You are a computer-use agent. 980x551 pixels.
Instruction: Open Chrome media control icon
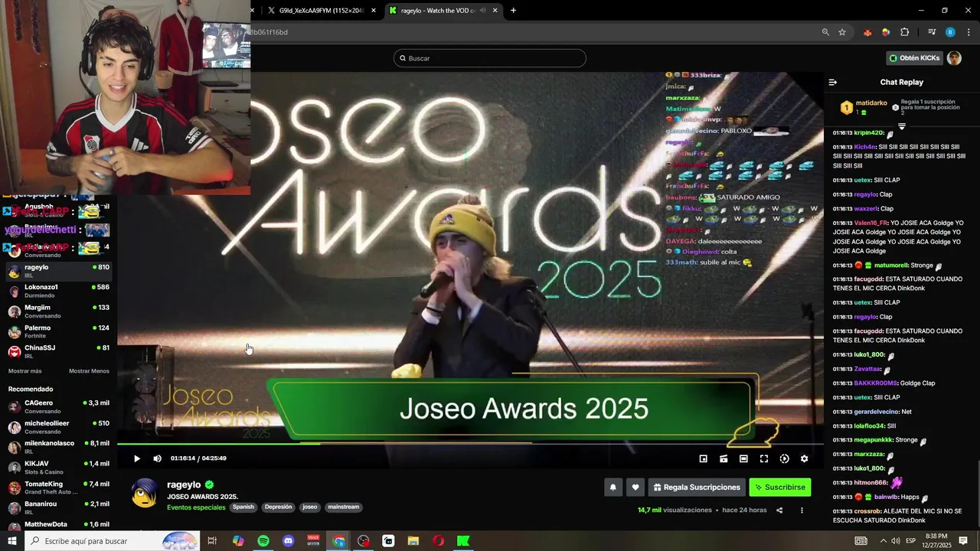932,32
